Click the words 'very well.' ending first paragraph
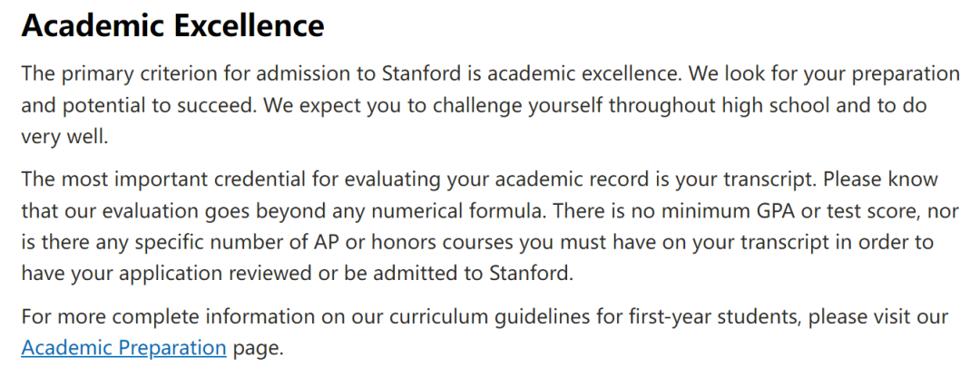The image size is (980, 377). (65, 138)
